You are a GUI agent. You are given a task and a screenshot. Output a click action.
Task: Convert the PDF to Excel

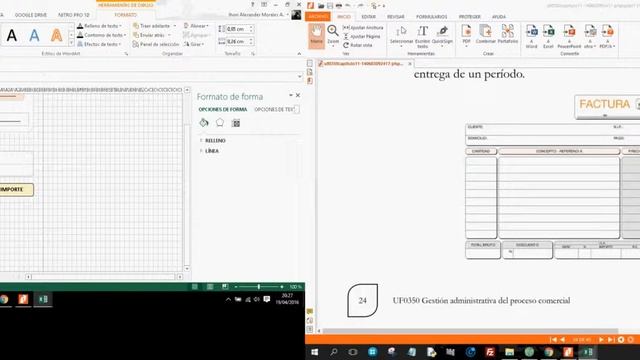(549, 36)
